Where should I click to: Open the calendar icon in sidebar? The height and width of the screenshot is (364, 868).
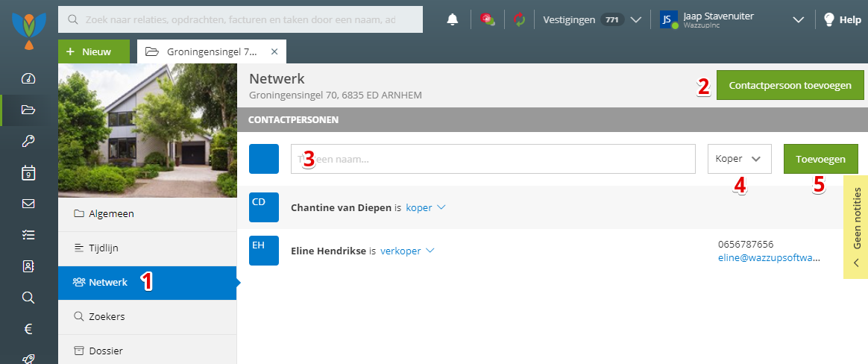point(28,172)
